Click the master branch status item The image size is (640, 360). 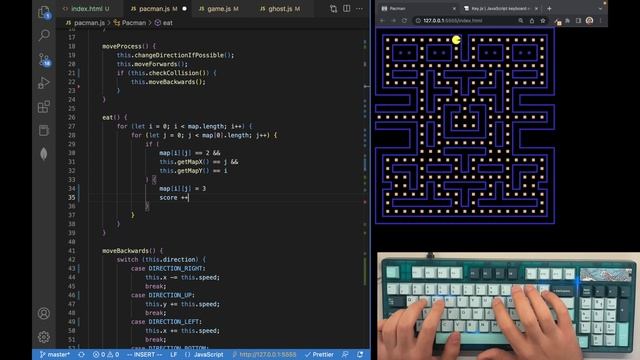point(55,355)
